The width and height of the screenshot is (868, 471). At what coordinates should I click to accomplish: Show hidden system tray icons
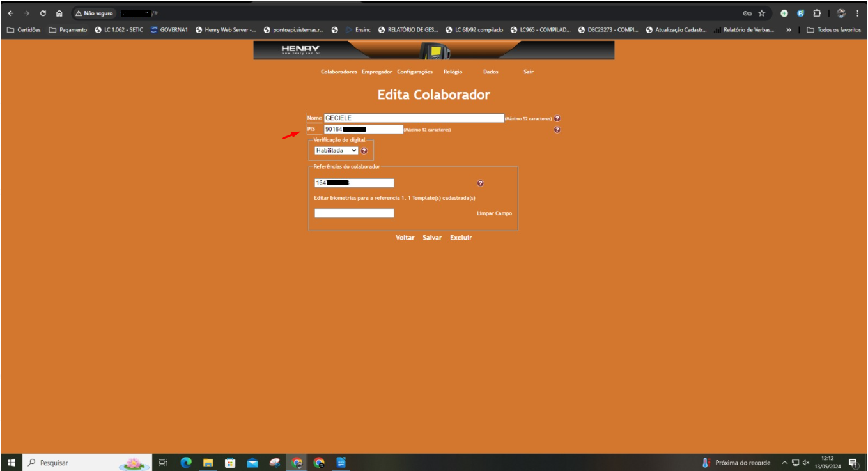pyautogui.click(x=784, y=463)
